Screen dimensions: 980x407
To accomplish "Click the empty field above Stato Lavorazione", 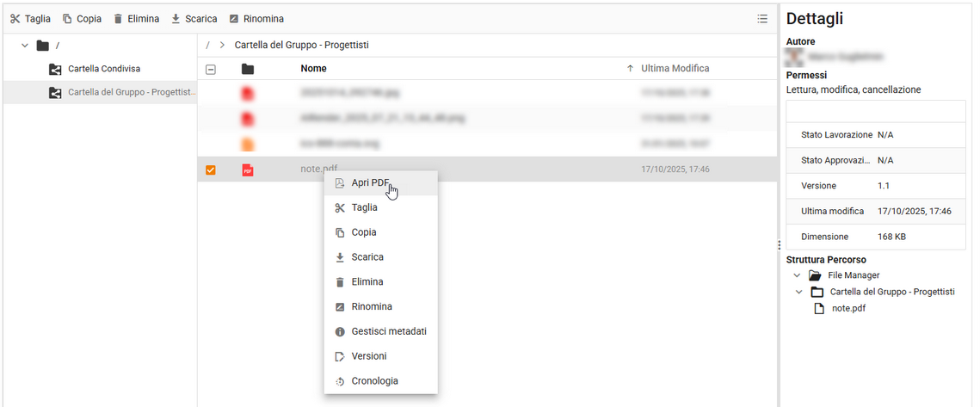I will click(x=876, y=112).
